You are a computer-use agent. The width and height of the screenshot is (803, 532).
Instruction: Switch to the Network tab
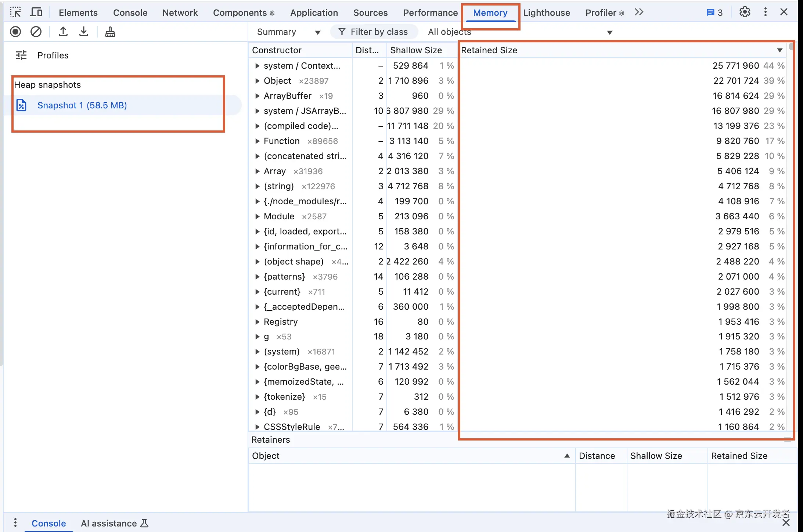point(180,12)
